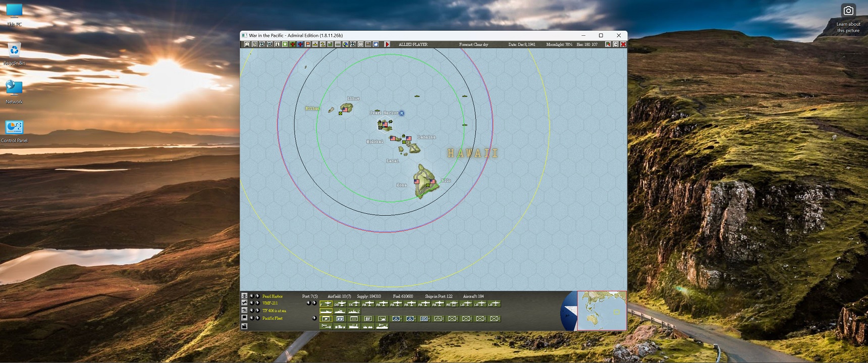Image resolution: width=868 pixels, height=363 pixels.
Task: Open the Control Panel desktop icon
Action: pyautogui.click(x=14, y=131)
